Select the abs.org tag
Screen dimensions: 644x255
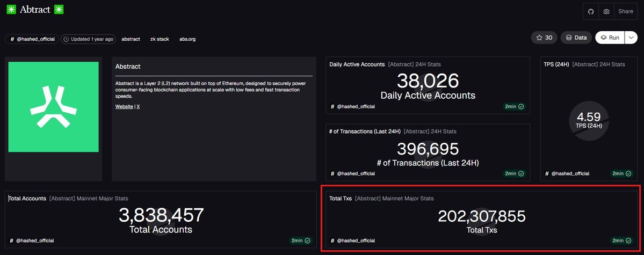click(x=187, y=39)
